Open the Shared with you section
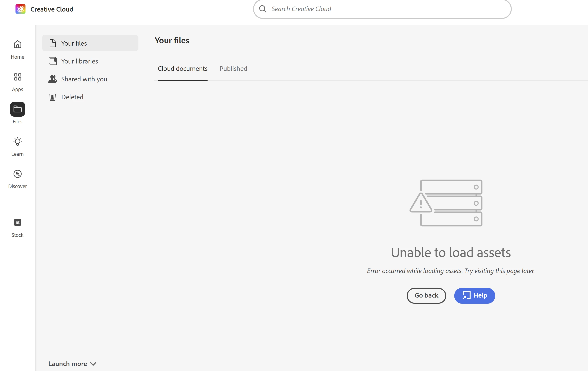Viewport: 588px width, 371px height. pos(84,79)
